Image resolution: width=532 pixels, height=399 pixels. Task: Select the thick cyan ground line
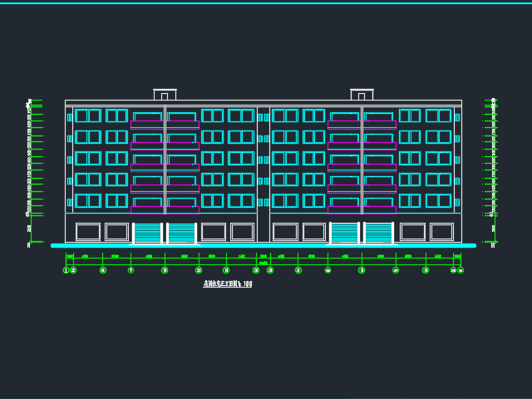[264, 246]
